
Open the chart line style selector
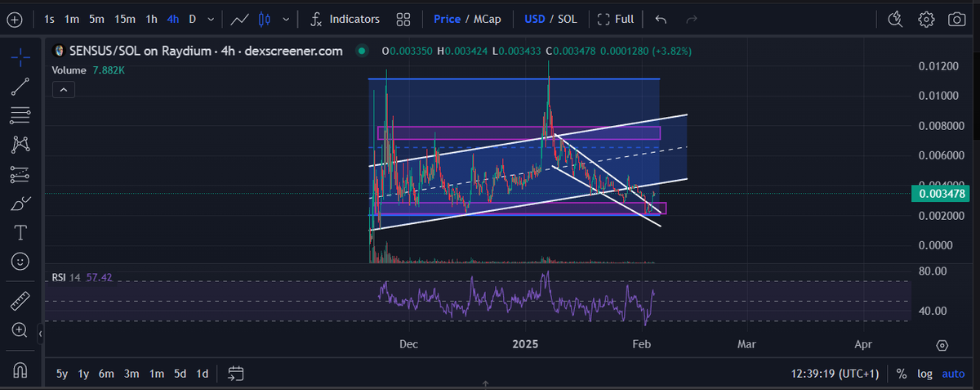(240, 19)
